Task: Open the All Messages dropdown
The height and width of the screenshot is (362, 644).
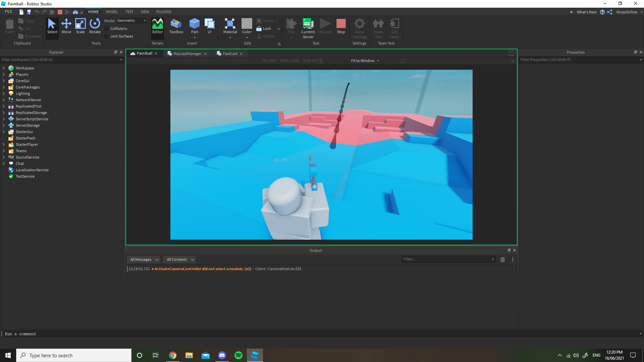Action: point(144,259)
